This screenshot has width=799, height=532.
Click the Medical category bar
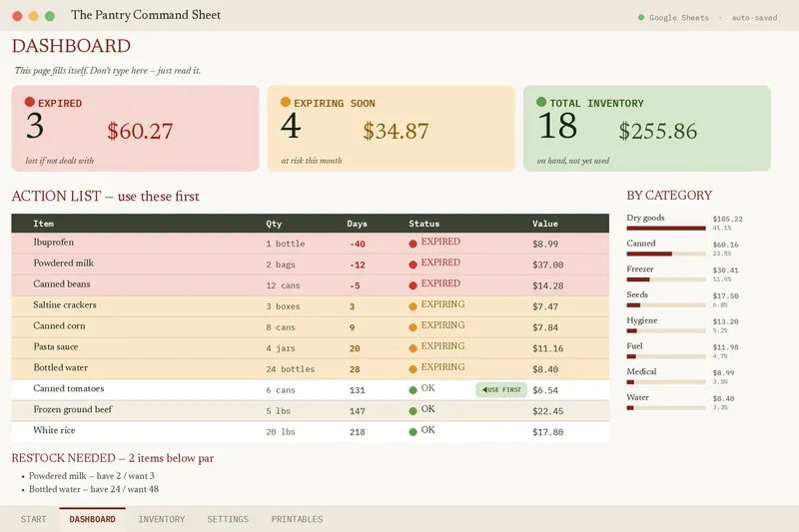[x=666, y=382]
